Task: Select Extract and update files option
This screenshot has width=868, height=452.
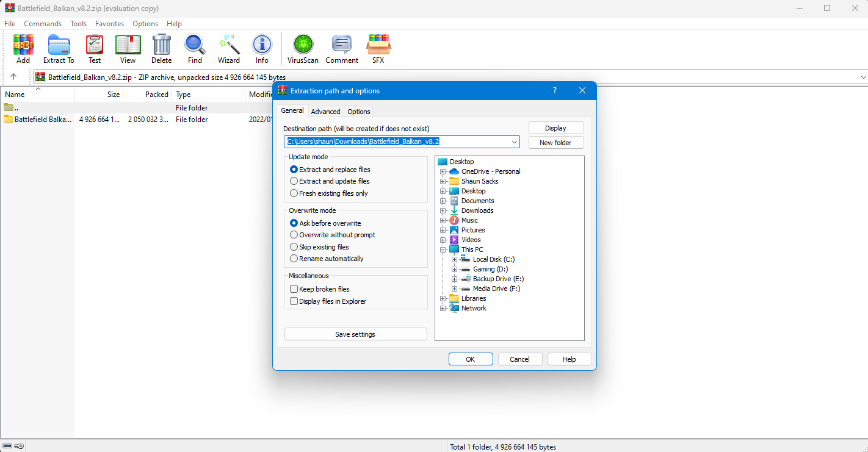Action: 294,181
